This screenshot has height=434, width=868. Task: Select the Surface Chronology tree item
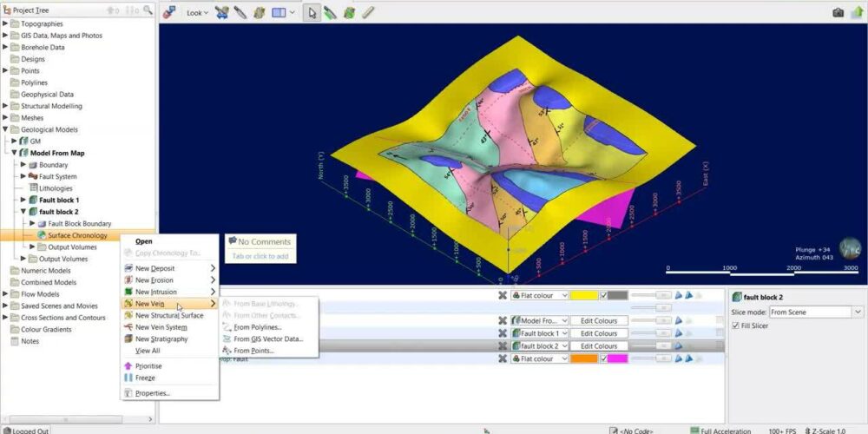tap(77, 235)
